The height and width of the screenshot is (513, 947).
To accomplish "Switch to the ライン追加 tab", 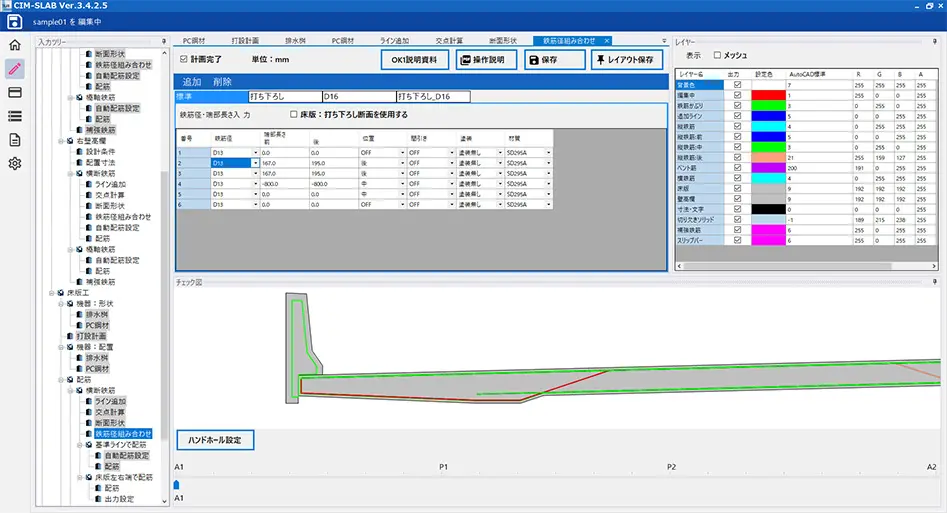I will (394, 40).
